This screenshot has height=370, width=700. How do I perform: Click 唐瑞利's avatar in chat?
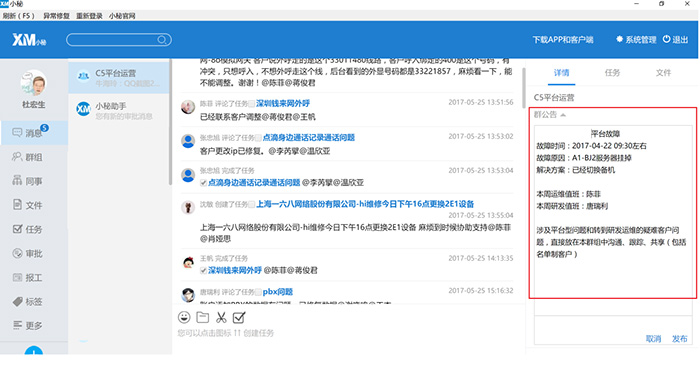pyautogui.click(x=188, y=295)
